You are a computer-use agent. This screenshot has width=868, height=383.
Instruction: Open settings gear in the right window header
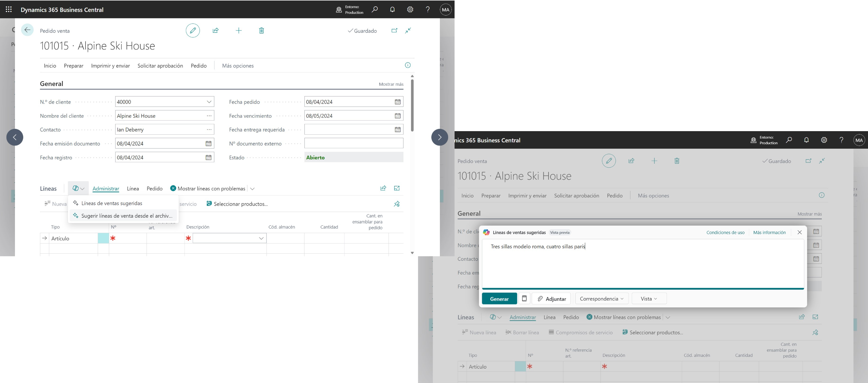(824, 140)
